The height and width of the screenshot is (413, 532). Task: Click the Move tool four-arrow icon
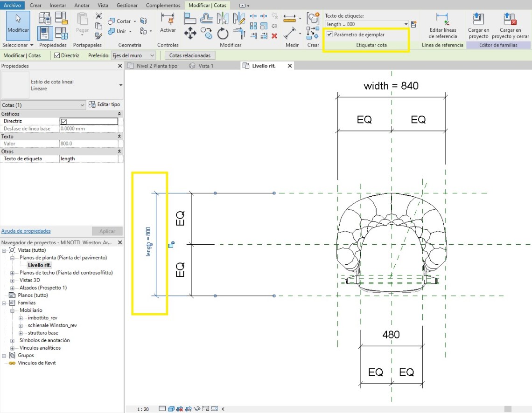click(x=190, y=33)
